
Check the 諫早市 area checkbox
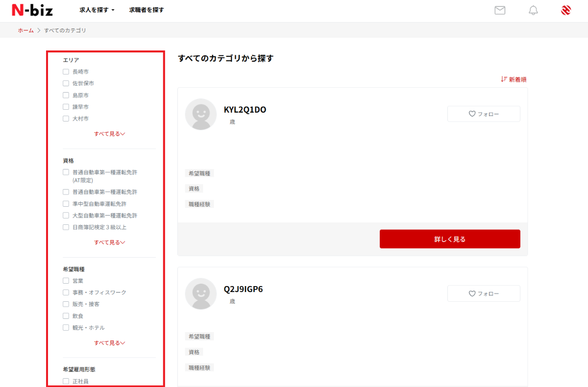pyautogui.click(x=66, y=107)
